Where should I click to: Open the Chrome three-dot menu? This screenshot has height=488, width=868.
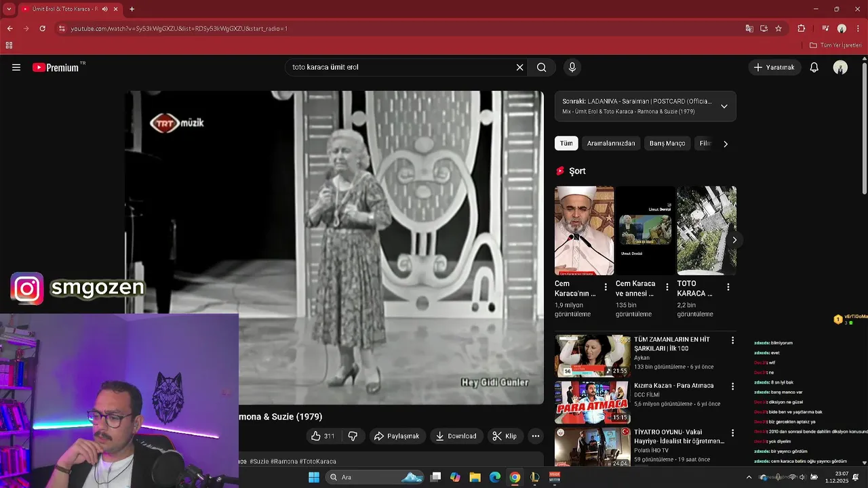click(859, 28)
